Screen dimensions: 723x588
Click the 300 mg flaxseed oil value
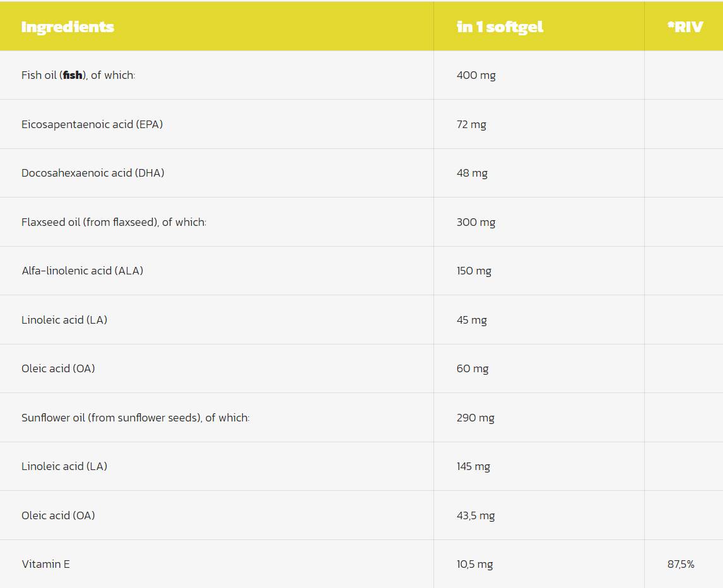click(476, 222)
